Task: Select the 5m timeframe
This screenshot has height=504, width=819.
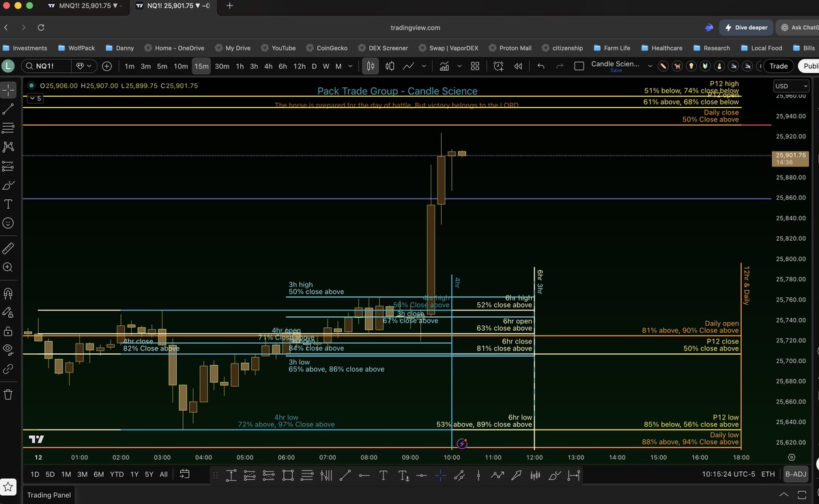Action: [x=162, y=66]
